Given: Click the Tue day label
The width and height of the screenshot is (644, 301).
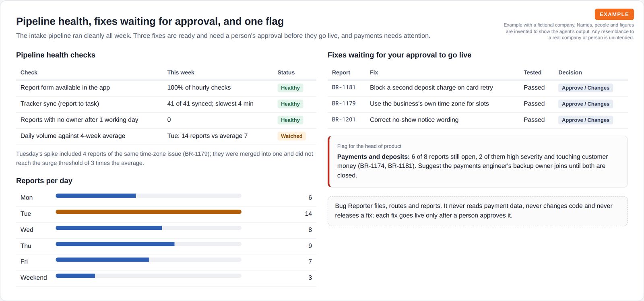Looking at the screenshot, I should [x=26, y=214].
